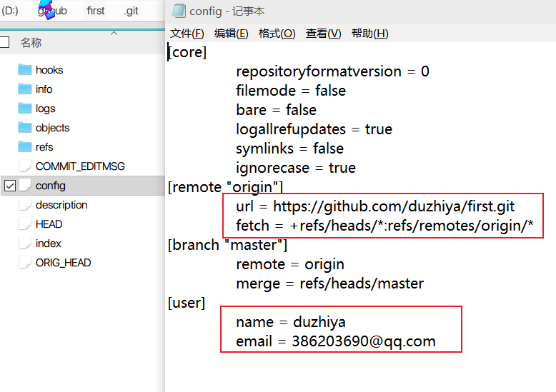Select the refs folder icon

click(x=25, y=147)
